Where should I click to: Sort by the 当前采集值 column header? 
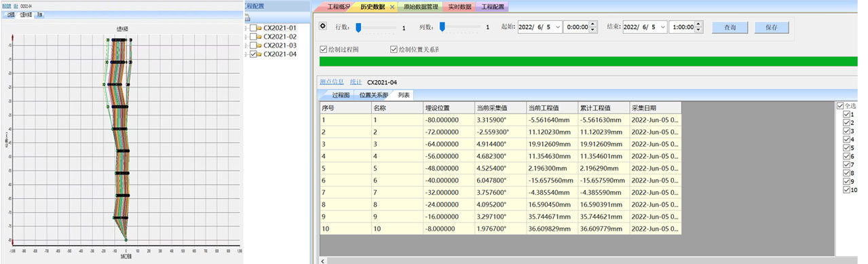pyautogui.click(x=499, y=108)
